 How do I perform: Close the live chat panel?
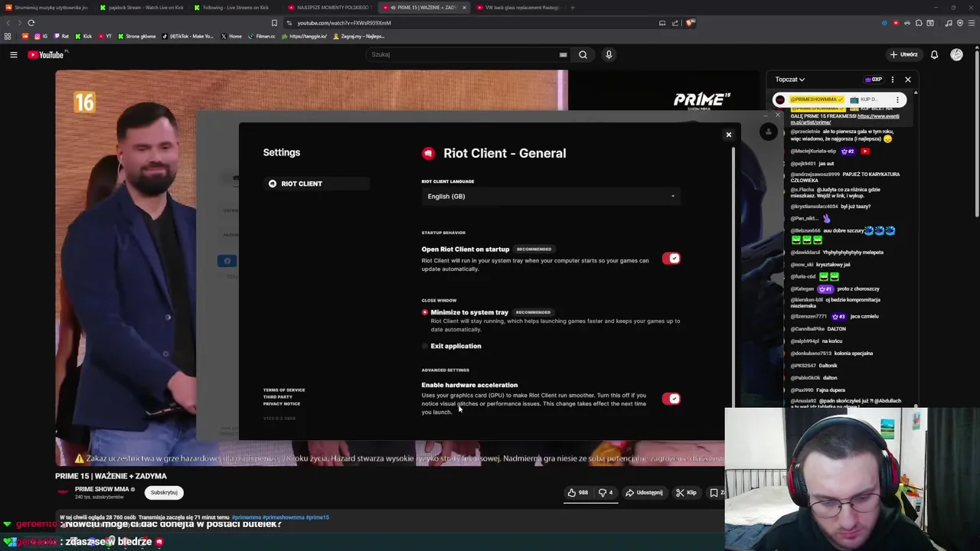[x=908, y=80]
